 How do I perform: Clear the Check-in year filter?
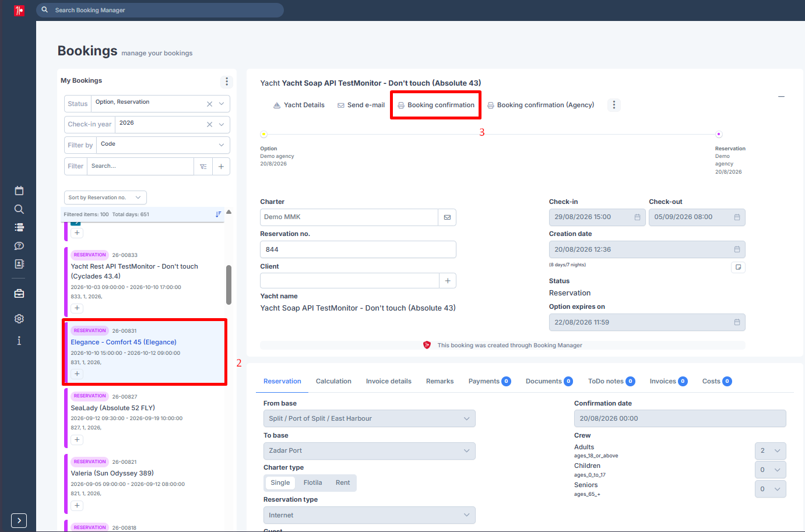pyautogui.click(x=209, y=125)
